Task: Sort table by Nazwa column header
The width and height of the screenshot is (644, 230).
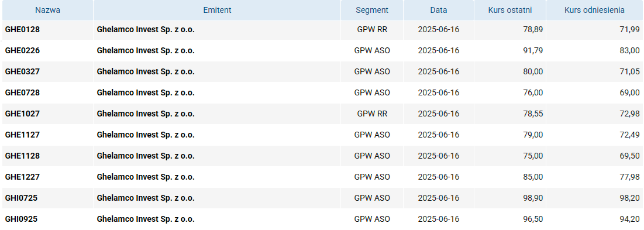Action: point(47,11)
